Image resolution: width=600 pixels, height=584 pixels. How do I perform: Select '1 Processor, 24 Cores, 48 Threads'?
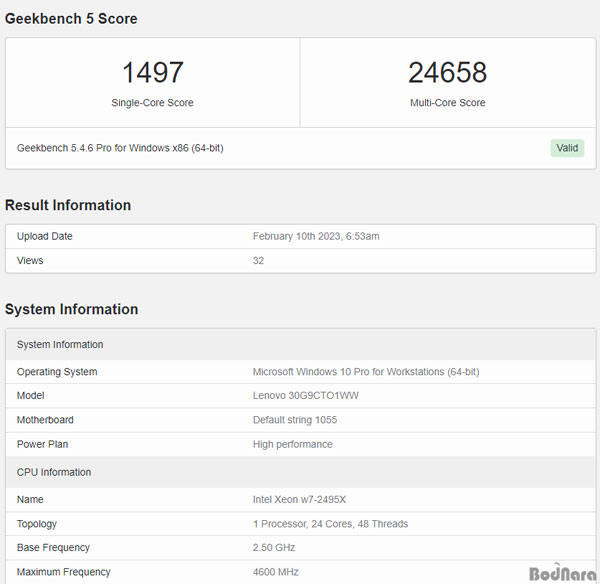pyautogui.click(x=330, y=524)
